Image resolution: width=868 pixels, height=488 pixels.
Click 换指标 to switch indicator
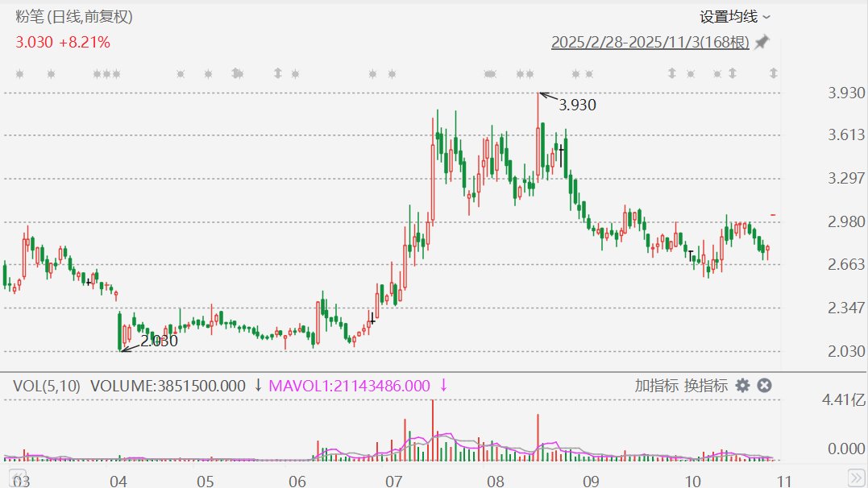coord(705,386)
